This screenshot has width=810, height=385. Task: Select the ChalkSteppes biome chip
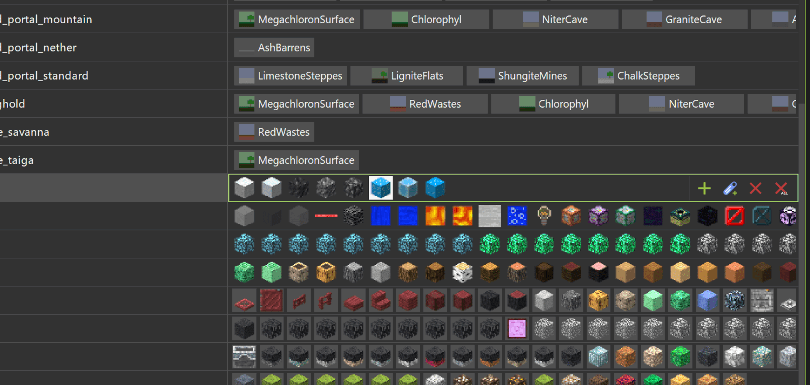coord(638,76)
